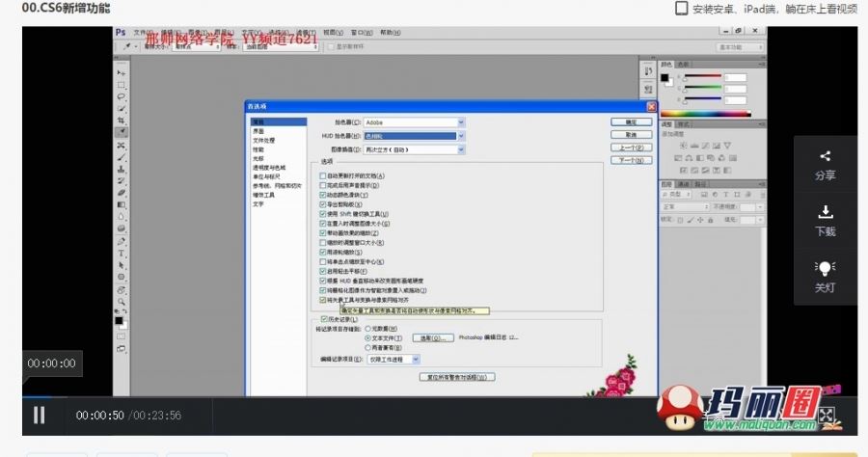Select the Healing Brush tool

click(121, 146)
